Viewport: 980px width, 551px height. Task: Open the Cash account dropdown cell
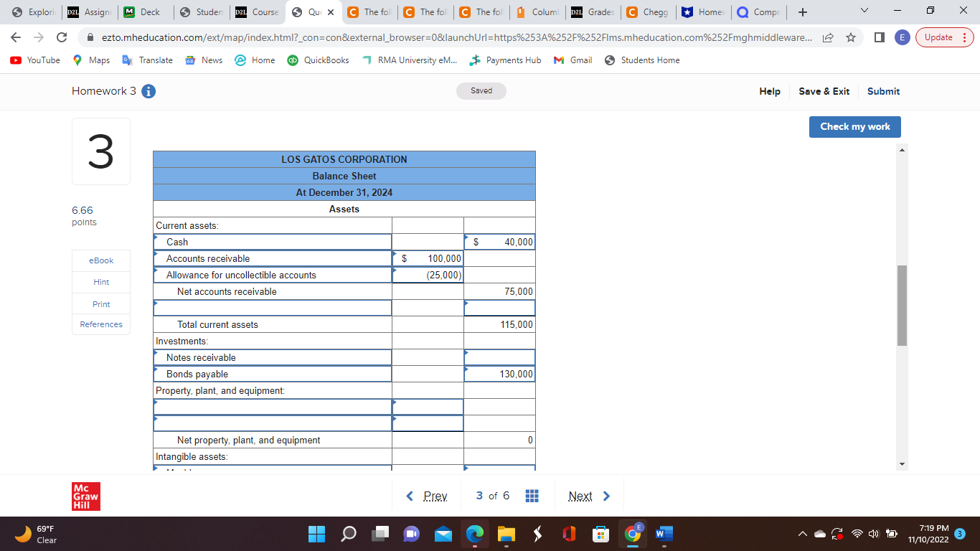[273, 242]
